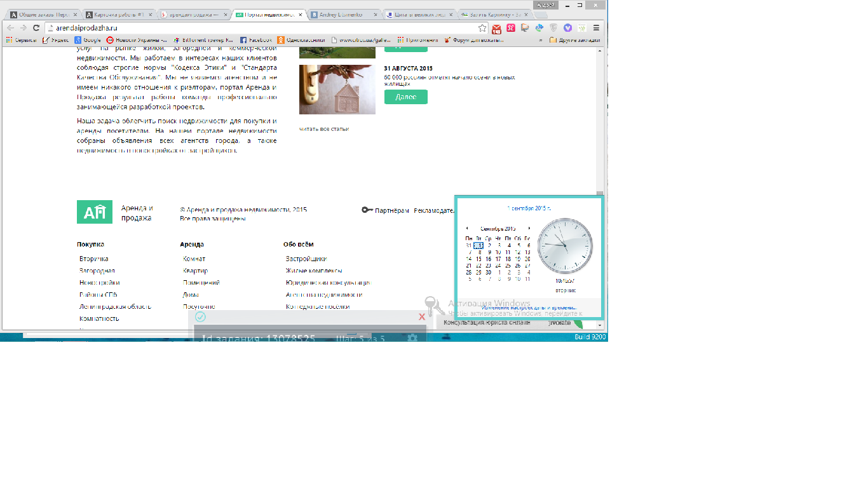Image resolution: width=868 pixels, height=488 pixels.
Task: Click the Сентябрь 2015 calendar header
Action: [x=498, y=228]
